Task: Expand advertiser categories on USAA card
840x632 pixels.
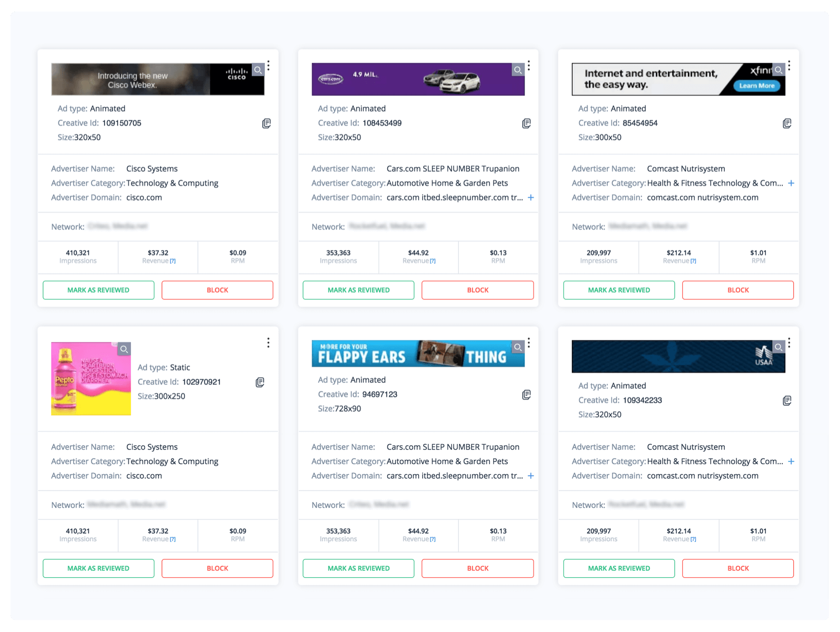Action: tap(791, 462)
